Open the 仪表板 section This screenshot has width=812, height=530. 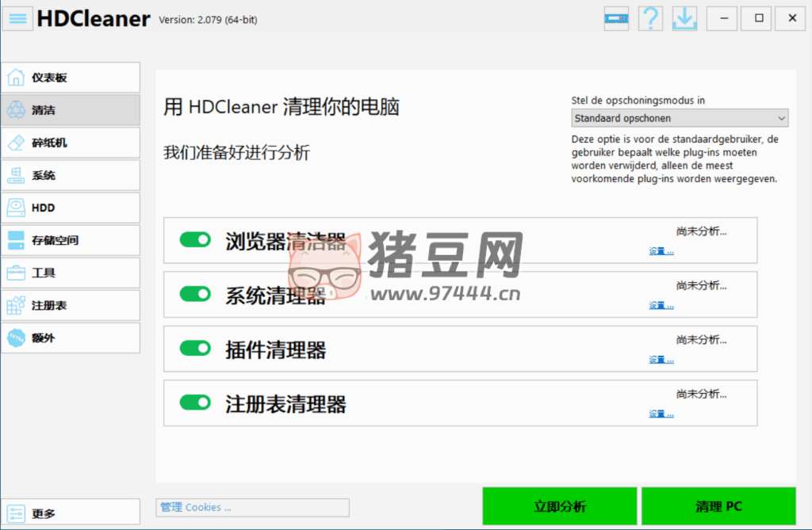coord(71,78)
